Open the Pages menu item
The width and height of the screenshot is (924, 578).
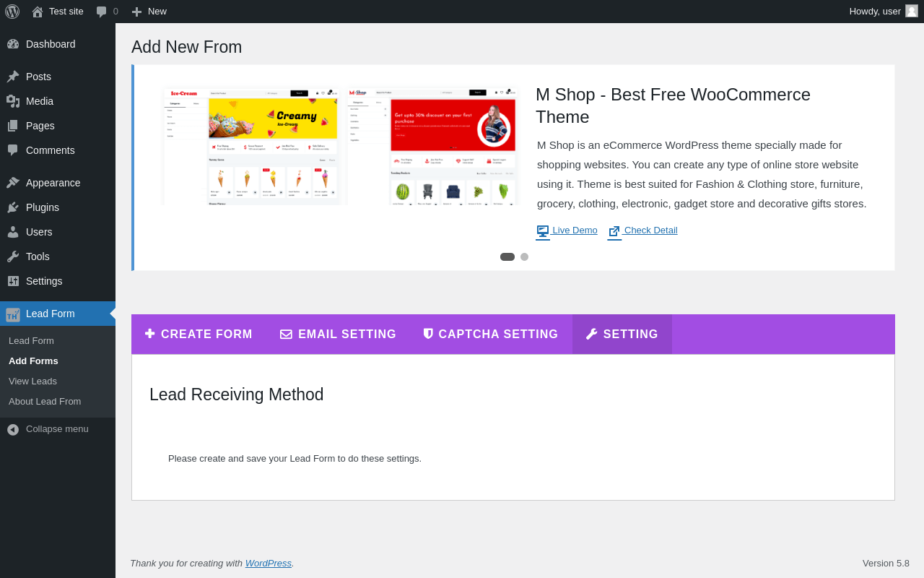pyautogui.click(x=58, y=126)
